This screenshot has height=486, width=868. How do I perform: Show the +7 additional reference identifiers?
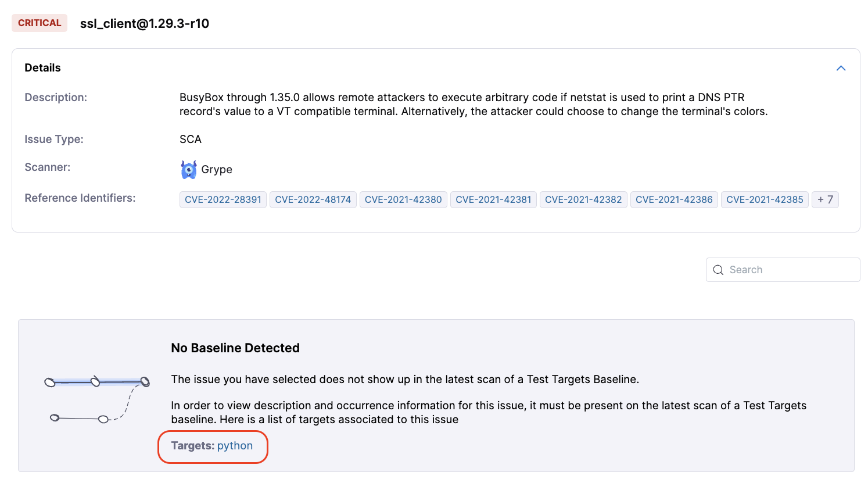(825, 199)
